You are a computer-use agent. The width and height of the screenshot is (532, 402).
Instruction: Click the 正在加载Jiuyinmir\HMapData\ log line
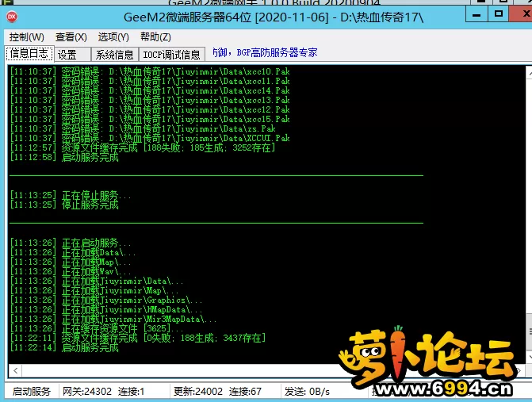click(x=106, y=309)
